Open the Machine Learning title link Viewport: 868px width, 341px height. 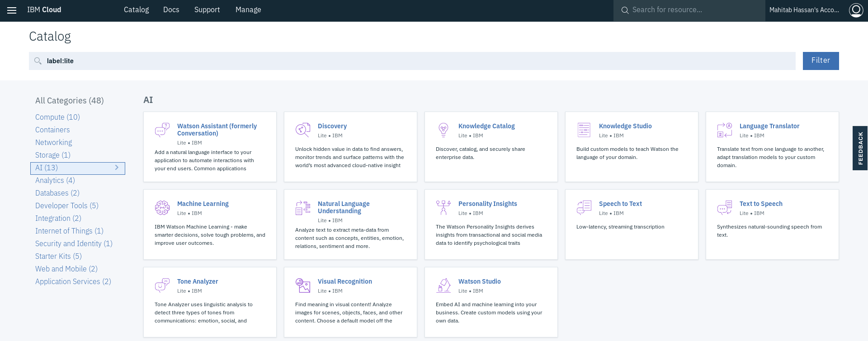(203, 204)
